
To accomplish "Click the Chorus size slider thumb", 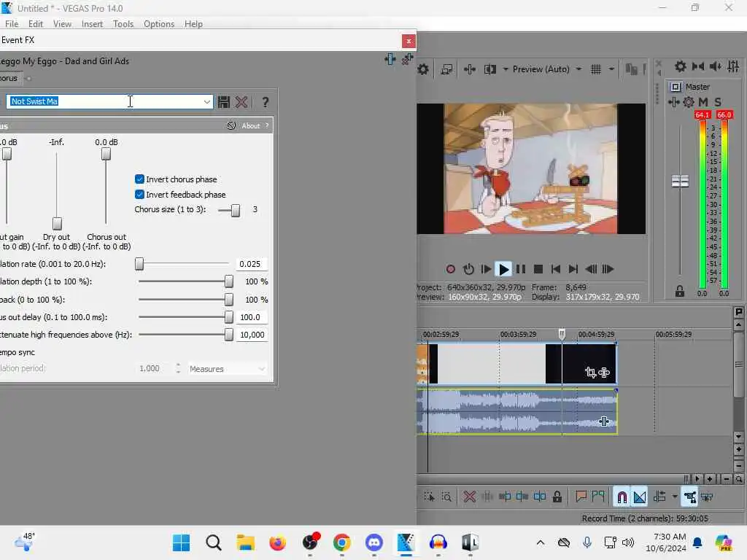I will pos(236,210).
